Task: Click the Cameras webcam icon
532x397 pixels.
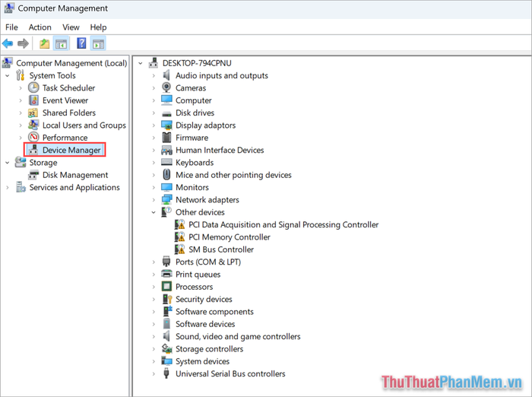Action: pos(166,87)
